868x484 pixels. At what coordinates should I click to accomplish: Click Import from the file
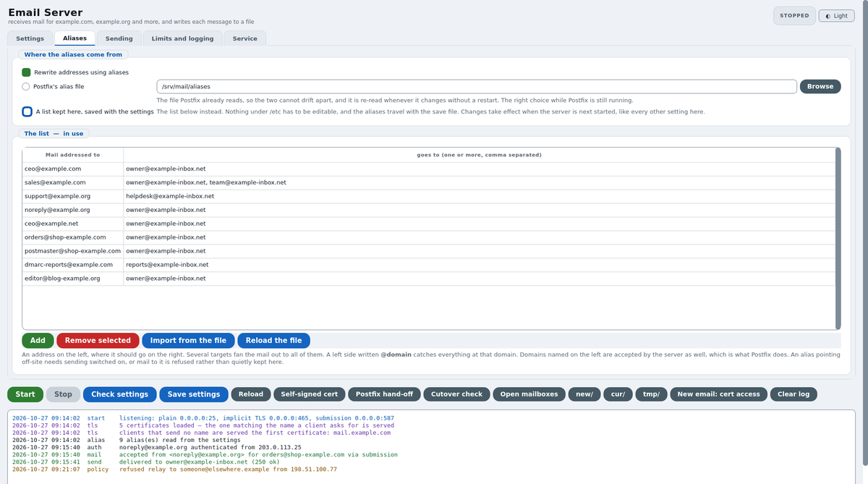coord(188,341)
